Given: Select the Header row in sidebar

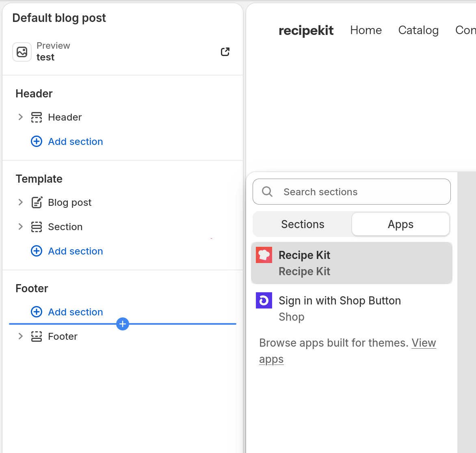Looking at the screenshot, I should [123, 117].
